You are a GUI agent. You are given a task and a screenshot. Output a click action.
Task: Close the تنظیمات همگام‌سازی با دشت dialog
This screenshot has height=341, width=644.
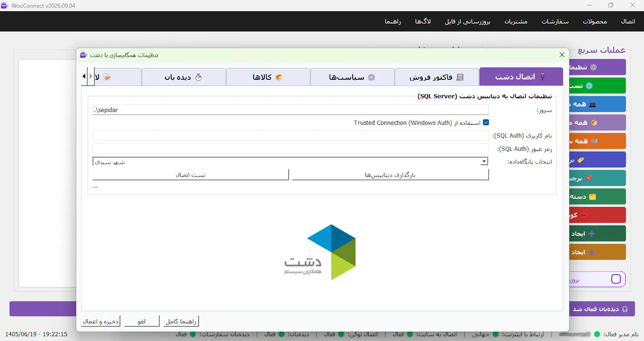point(562,55)
